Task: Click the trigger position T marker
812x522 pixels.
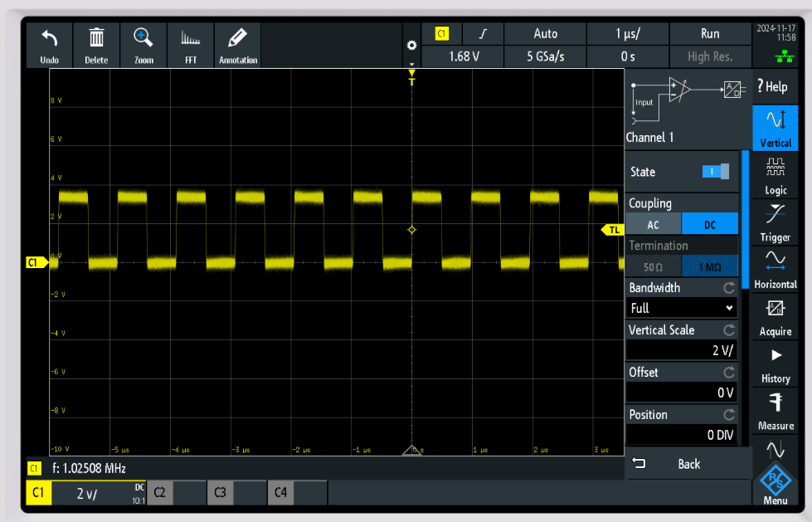Action: (411, 78)
